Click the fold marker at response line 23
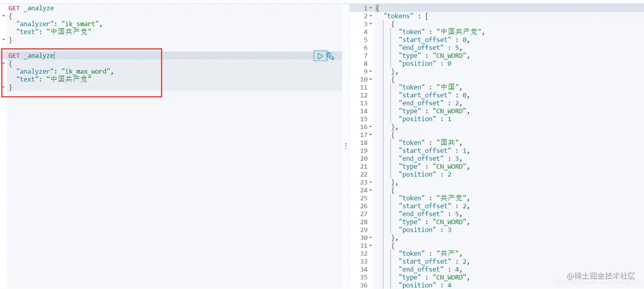 (x=371, y=182)
